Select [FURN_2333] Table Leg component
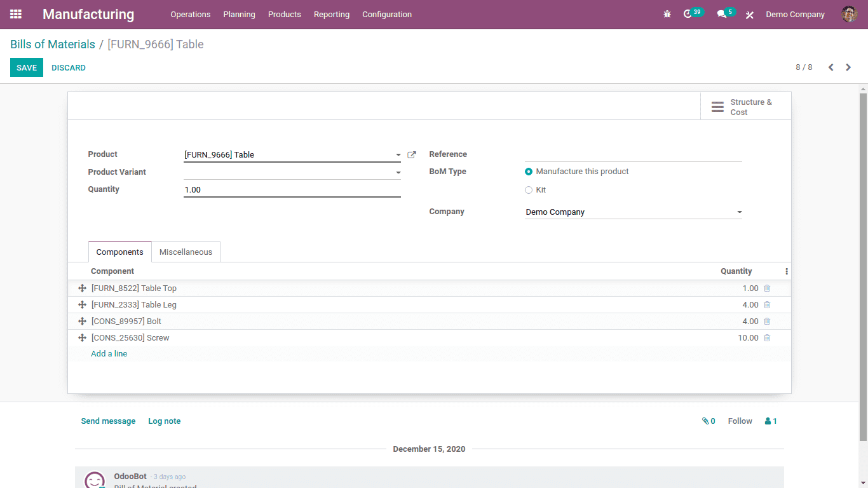This screenshot has height=488, width=868. pyautogui.click(x=134, y=305)
